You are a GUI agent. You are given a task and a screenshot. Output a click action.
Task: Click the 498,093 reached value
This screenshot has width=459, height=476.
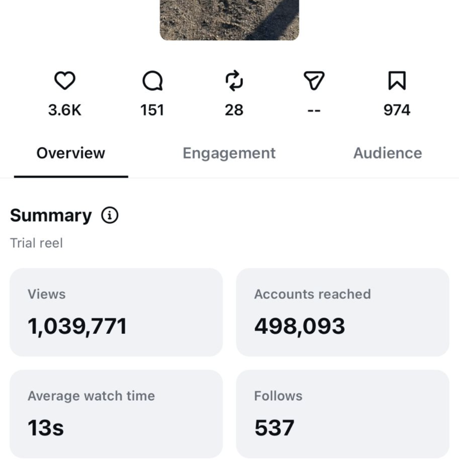(x=299, y=327)
